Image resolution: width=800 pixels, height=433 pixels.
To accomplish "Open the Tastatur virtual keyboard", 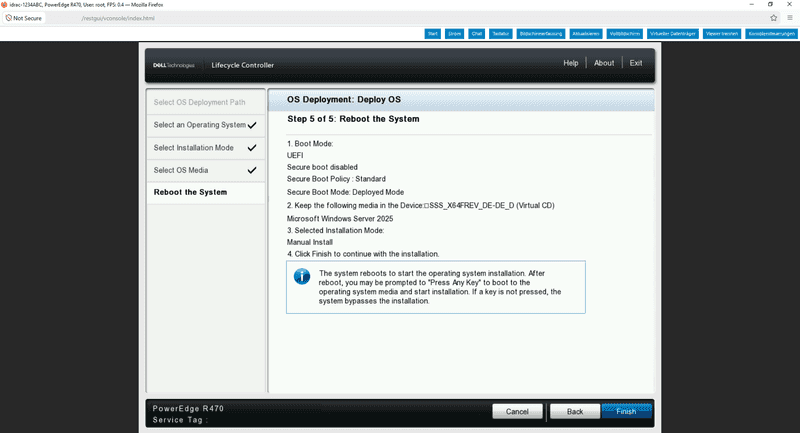I will click(501, 34).
